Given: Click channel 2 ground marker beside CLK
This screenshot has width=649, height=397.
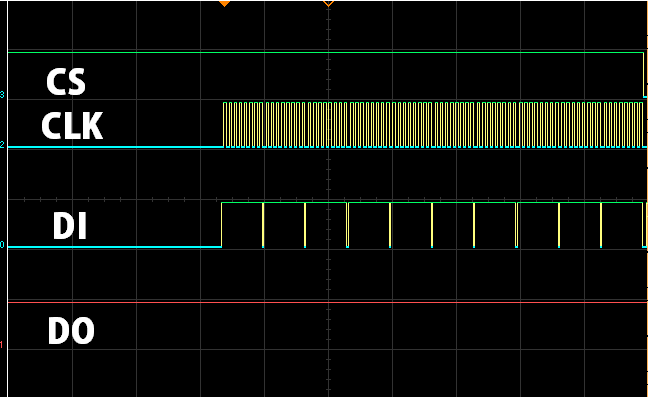Looking at the screenshot, I should pos(2,145).
